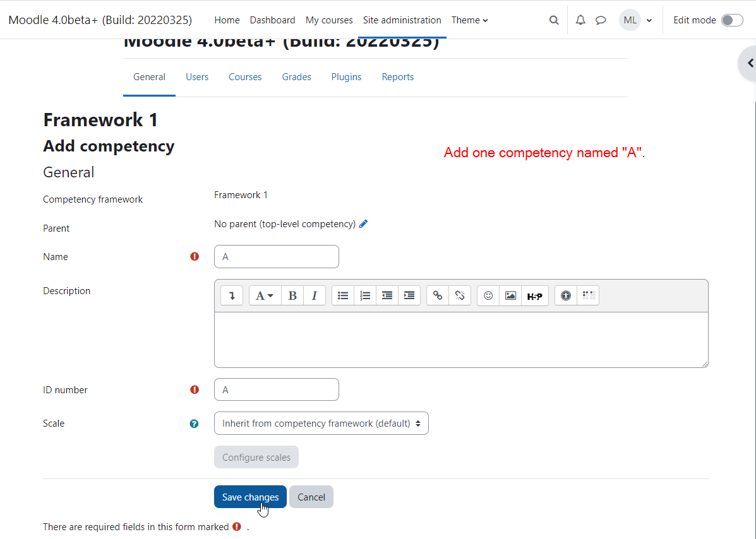Click the outdent button
The width and height of the screenshot is (756, 539).
pyautogui.click(x=387, y=296)
